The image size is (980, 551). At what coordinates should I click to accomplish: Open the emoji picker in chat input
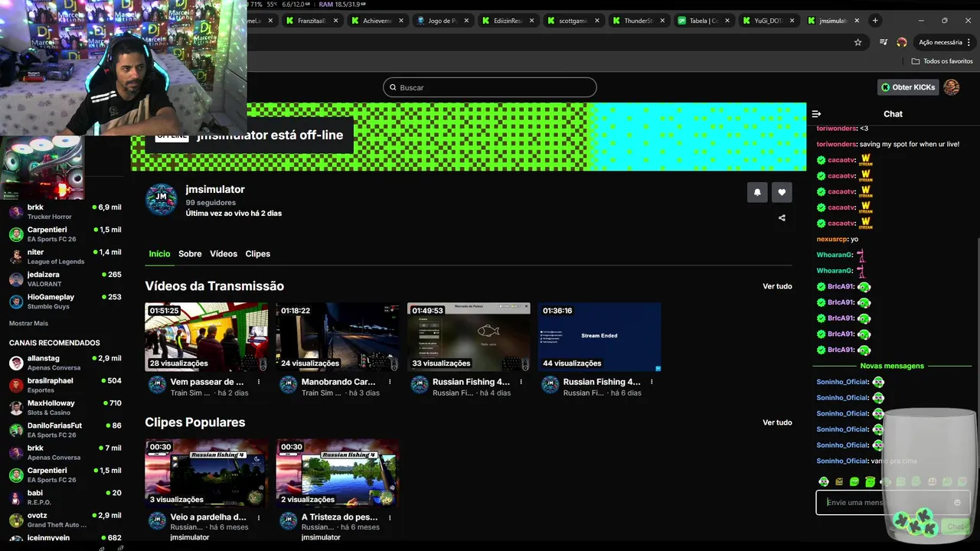point(957,503)
